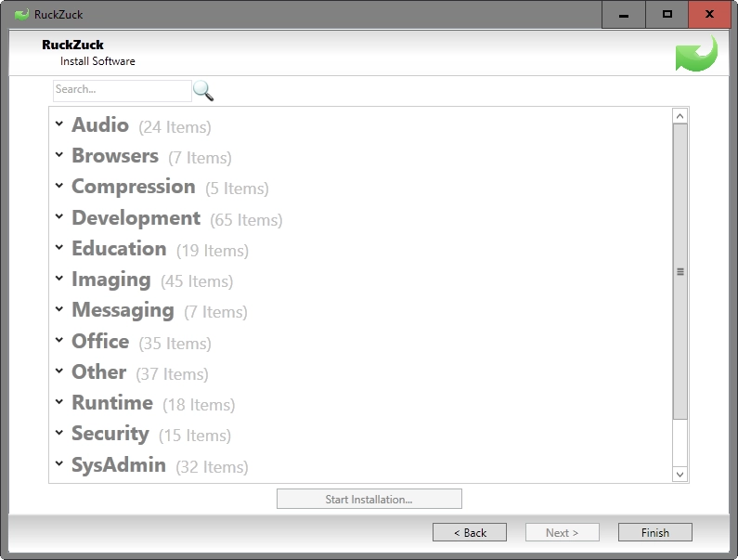The image size is (738, 560).
Task: Expand the Audio category chevron
Action: coord(59,124)
